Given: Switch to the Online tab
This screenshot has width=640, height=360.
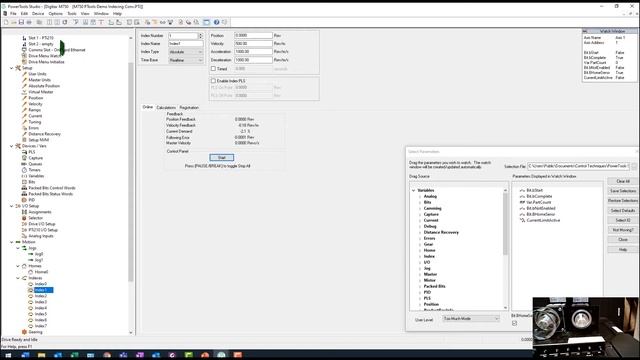Looking at the screenshot, I should [147, 107].
